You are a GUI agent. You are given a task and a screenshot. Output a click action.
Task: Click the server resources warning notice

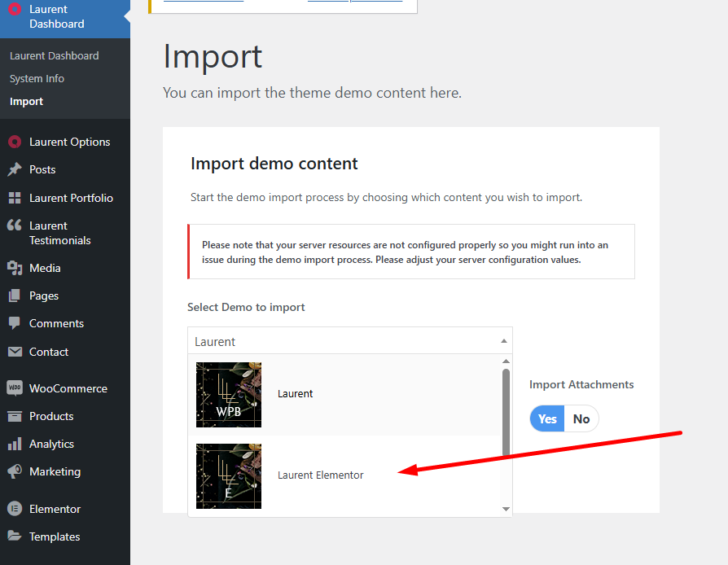click(411, 252)
